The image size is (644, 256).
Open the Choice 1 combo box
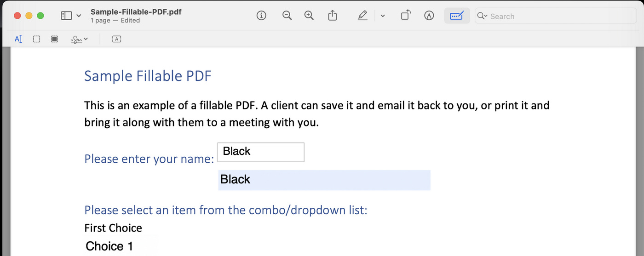click(x=121, y=246)
